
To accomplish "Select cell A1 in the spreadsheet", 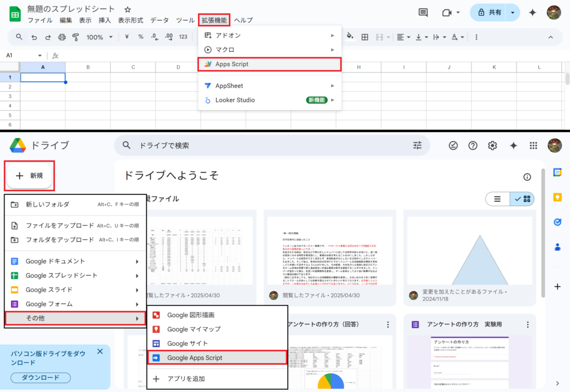I will pyautogui.click(x=43, y=77).
